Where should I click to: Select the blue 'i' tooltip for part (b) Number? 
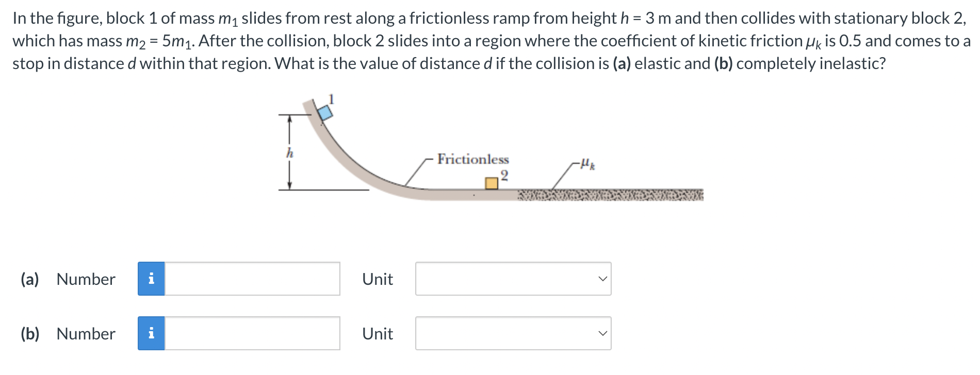pos(152,334)
